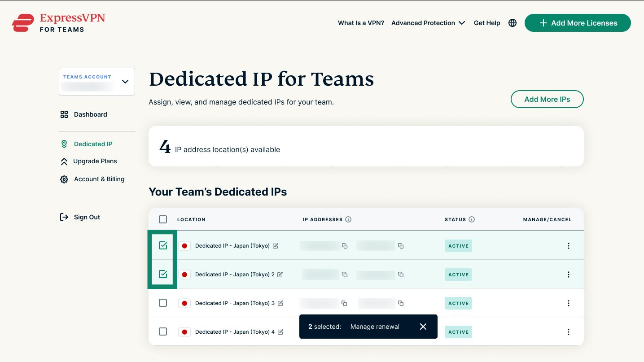
Task: Click the Dashboard grid icon
Action: [64, 114]
